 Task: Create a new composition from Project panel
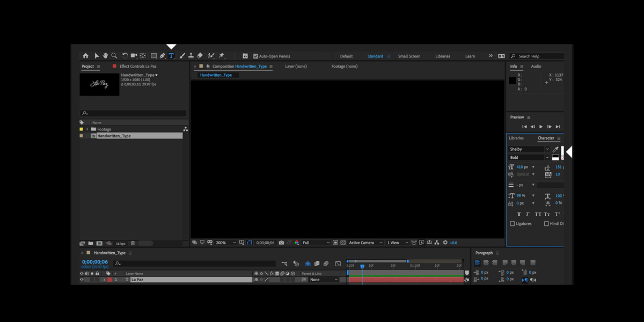pos(99,244)
